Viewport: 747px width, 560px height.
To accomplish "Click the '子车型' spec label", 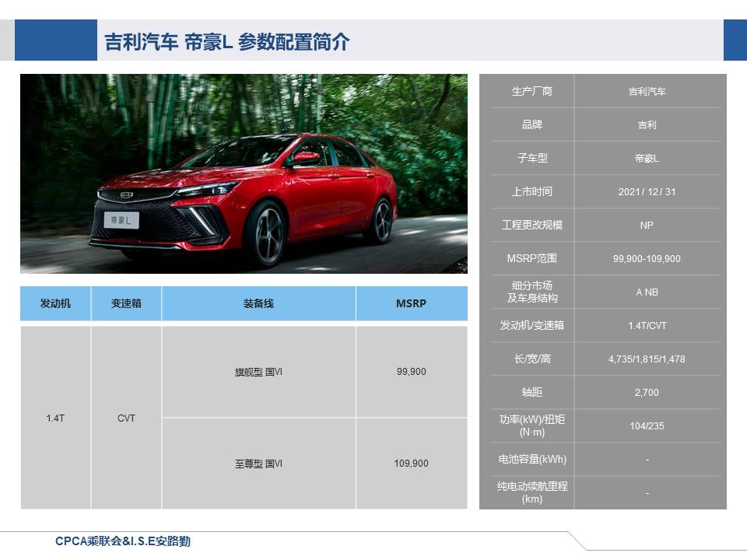I will coord(532,158).
